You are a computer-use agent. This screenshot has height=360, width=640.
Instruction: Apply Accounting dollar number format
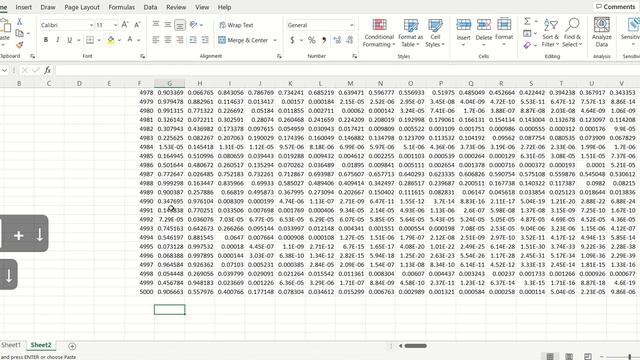tap(292, 40)
